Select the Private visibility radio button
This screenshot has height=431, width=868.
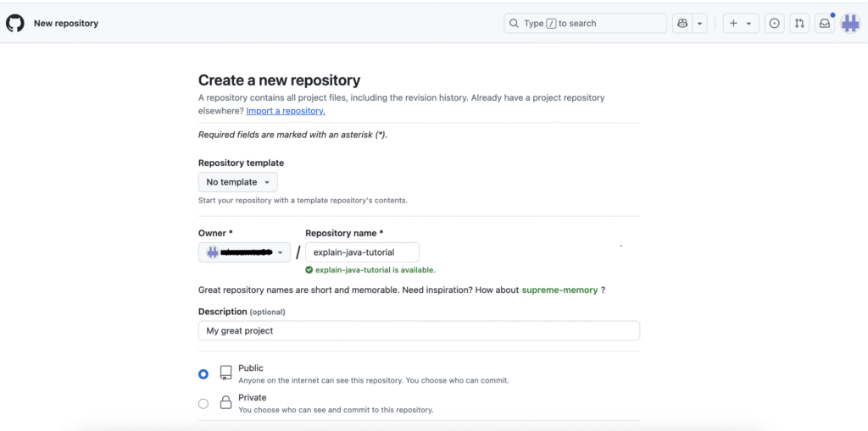coord(203,404)
